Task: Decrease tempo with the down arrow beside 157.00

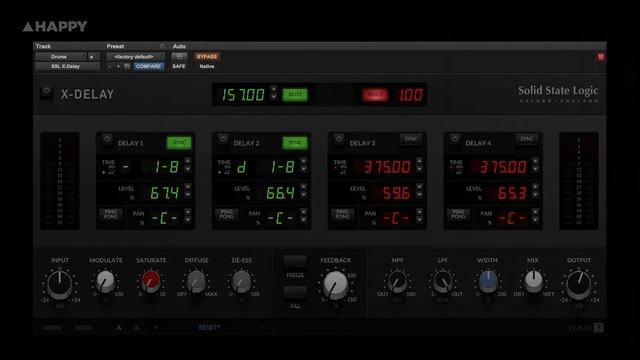Action: coord(274,97)
